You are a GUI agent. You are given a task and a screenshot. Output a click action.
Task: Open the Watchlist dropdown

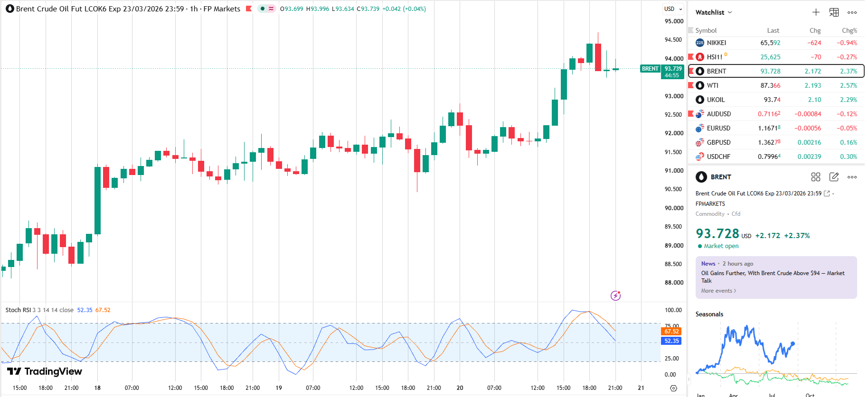(714, 12)
